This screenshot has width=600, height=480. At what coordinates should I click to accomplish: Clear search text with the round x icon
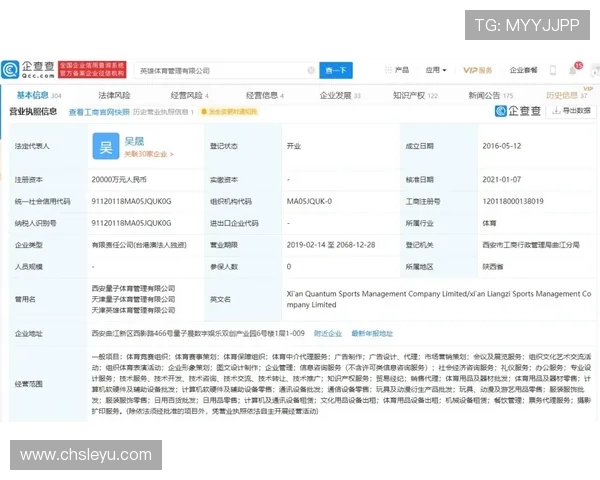tap(311, 70)
